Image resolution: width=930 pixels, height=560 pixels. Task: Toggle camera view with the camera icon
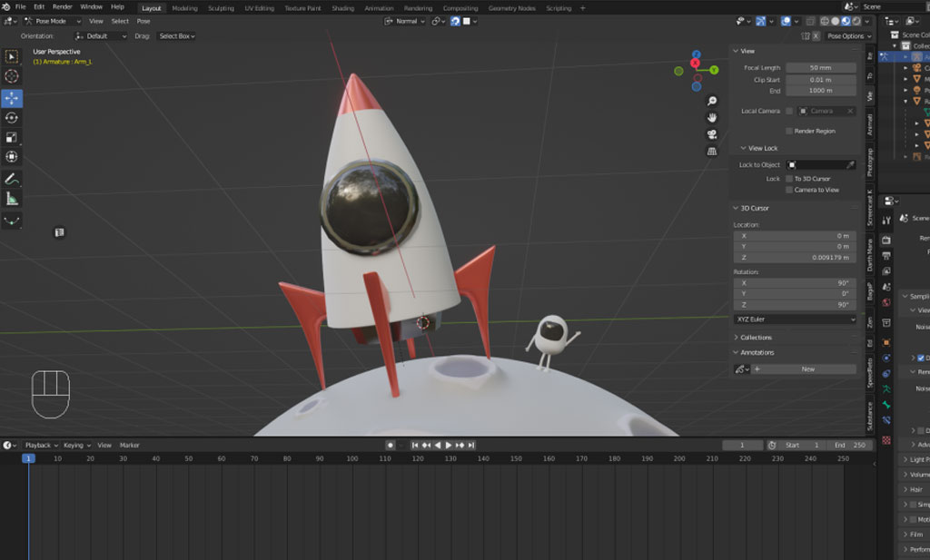[x=712, y=134]
